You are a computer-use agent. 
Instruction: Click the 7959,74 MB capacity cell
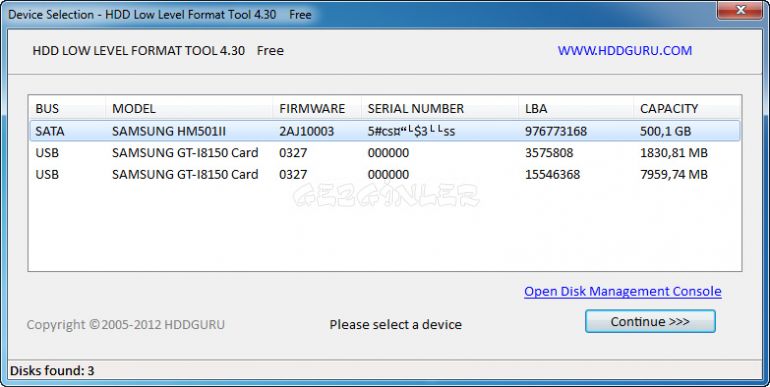coord(674,174)
